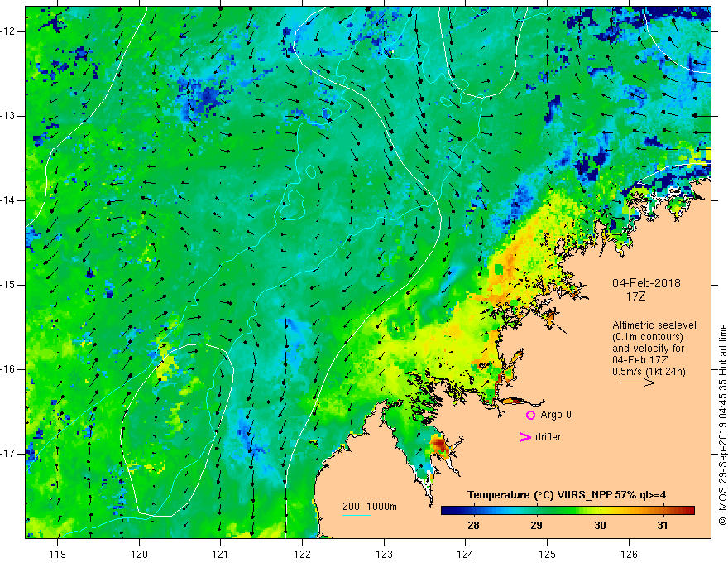
Task: Click the 28 colorbar tick label
Action: (x=473, y=526)
